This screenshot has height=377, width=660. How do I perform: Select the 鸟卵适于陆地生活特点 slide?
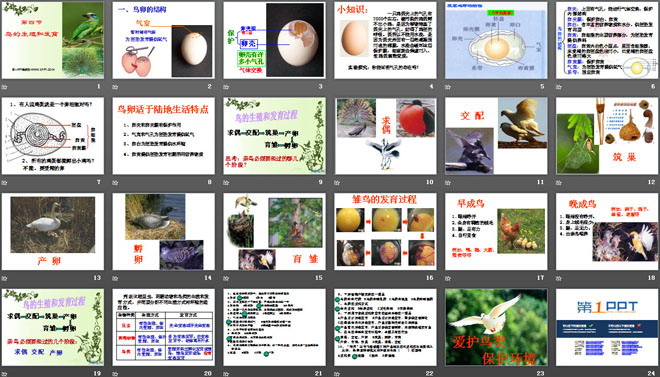click(x=163, y=136)
